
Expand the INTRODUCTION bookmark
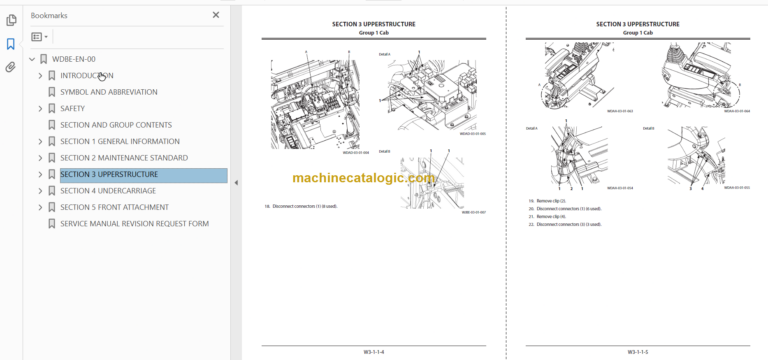click(40, 76)
